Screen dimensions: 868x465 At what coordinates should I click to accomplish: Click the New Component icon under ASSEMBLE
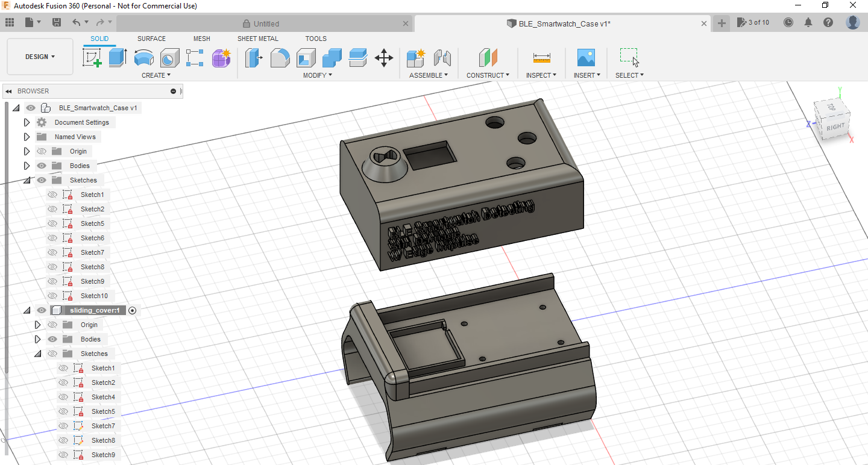[x=415, y=57]
